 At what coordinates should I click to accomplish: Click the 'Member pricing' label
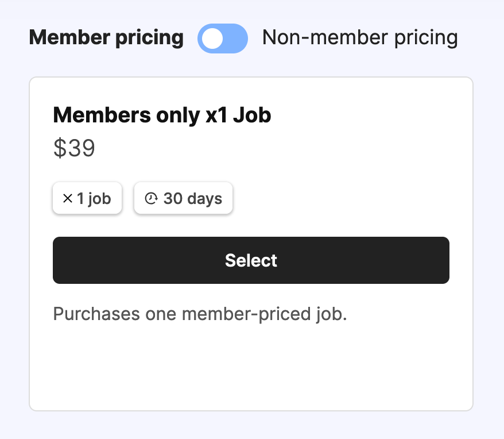tap(106, 38)
